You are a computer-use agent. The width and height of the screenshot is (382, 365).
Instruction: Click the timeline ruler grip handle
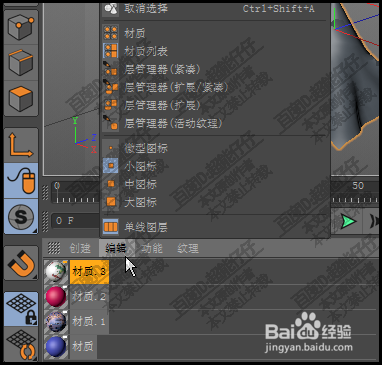[46, 193]
